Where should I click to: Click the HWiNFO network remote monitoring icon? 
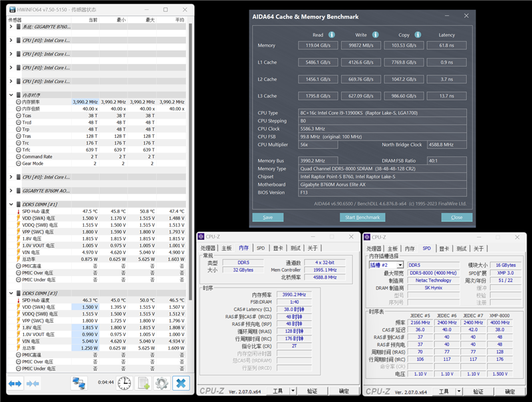pyautogui.click(x=79, y=383)
